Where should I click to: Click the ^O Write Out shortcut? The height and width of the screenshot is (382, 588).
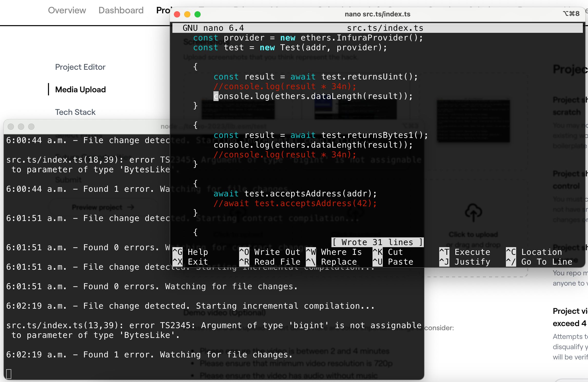coord(270,252)
